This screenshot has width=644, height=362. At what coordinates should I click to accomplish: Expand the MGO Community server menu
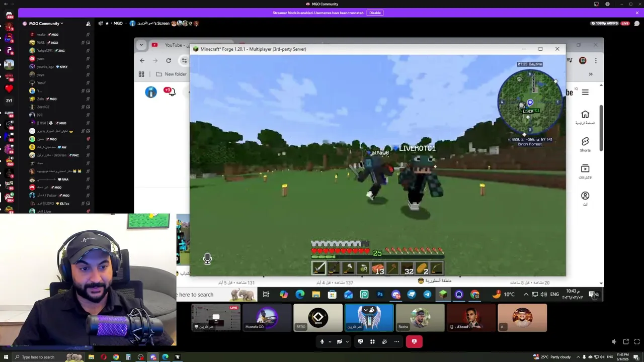(46, 23)
